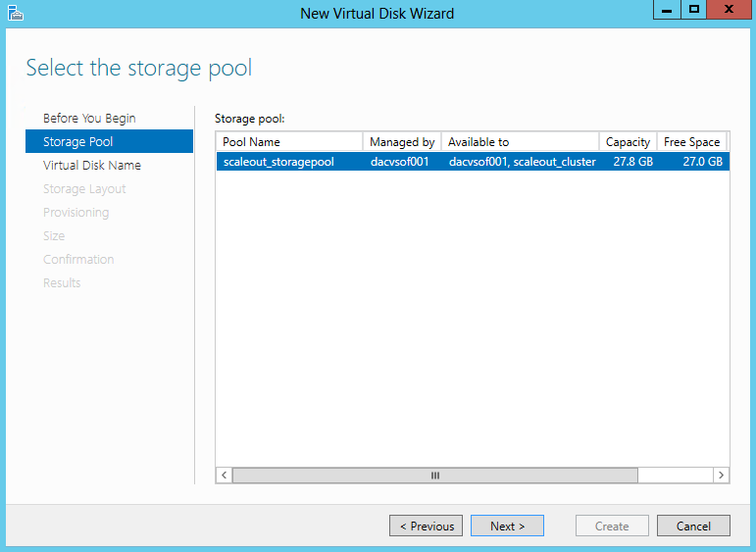Open the Virtual Disk Name step
Image resolution: width=756 pixels, height=552 pixels.
pyautogui.click(x=91, y=165)
